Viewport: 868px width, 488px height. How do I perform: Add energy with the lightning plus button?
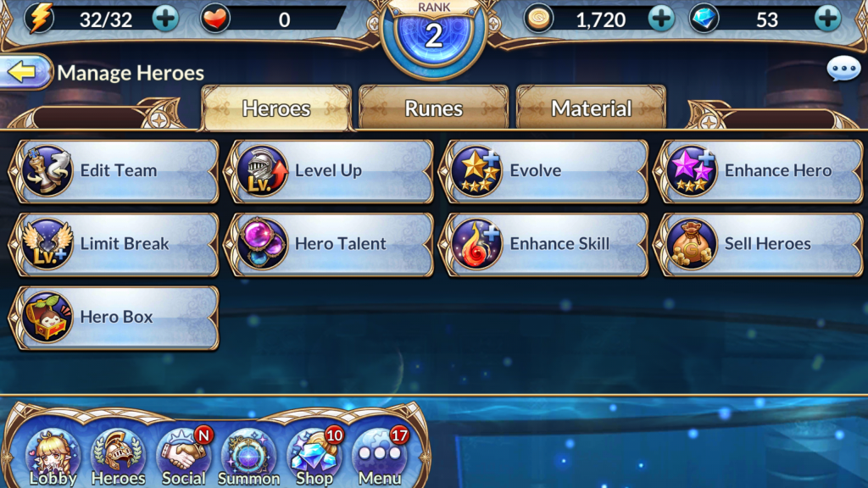165,19
